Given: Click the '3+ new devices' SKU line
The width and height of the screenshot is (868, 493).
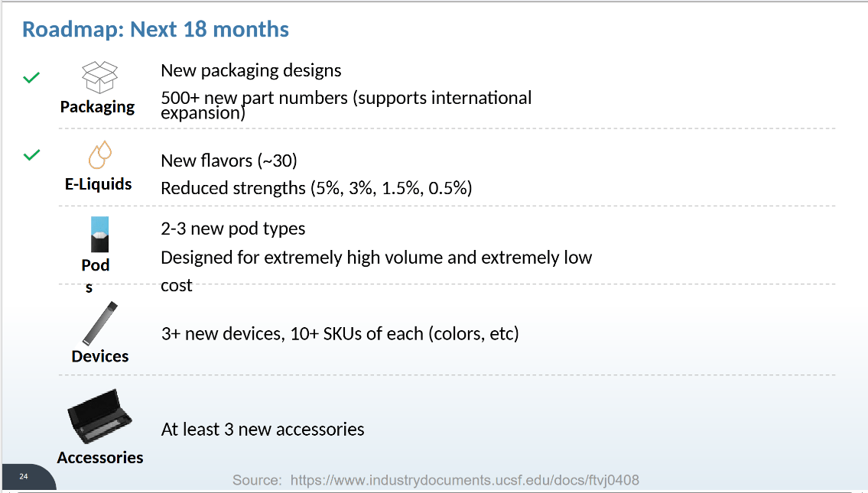Looking at the screenshot, I should click(x=340, y=334).
